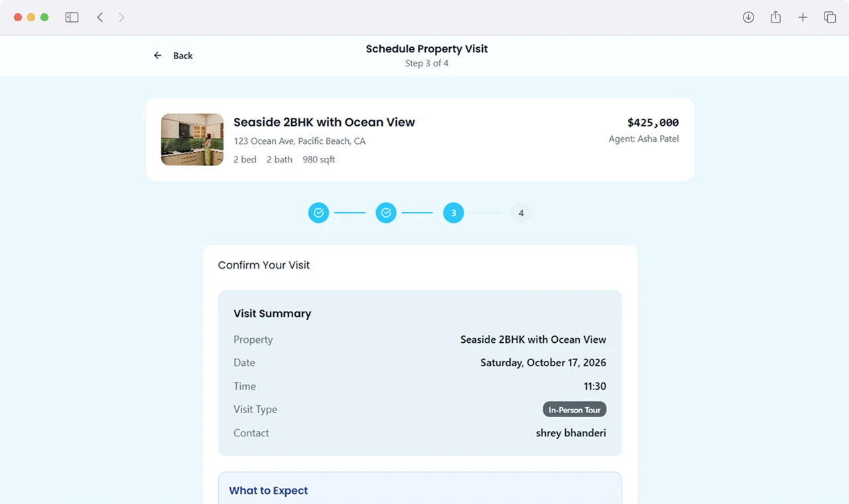Click the $425,000 price
This screenshot has height=504, width=849.
tap(653, 123)
